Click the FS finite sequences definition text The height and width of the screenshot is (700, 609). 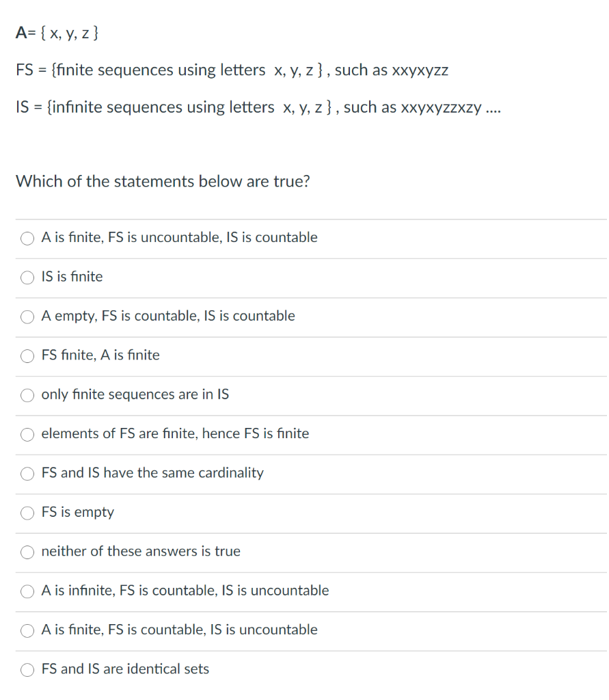(231, 70)
